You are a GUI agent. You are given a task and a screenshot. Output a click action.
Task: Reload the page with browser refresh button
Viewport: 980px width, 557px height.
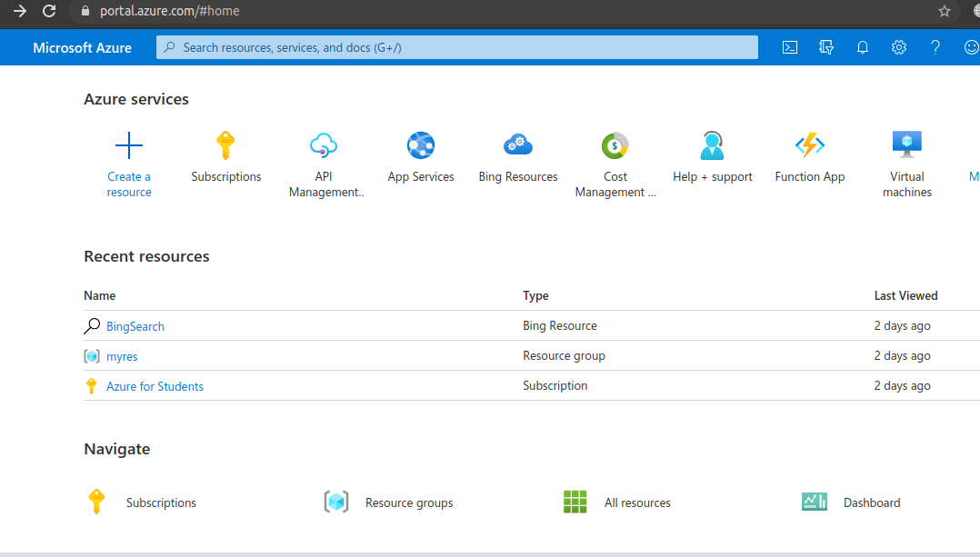(x=49, y=11)
